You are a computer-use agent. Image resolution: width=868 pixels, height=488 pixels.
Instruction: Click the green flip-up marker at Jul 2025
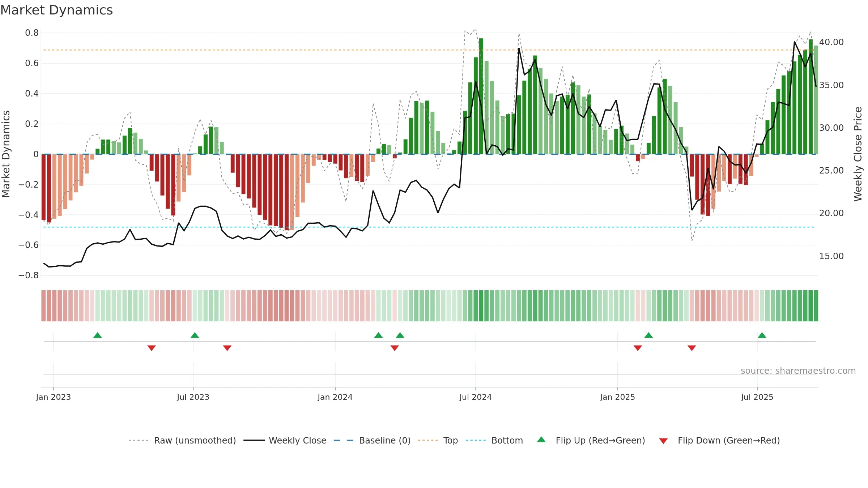762,335
